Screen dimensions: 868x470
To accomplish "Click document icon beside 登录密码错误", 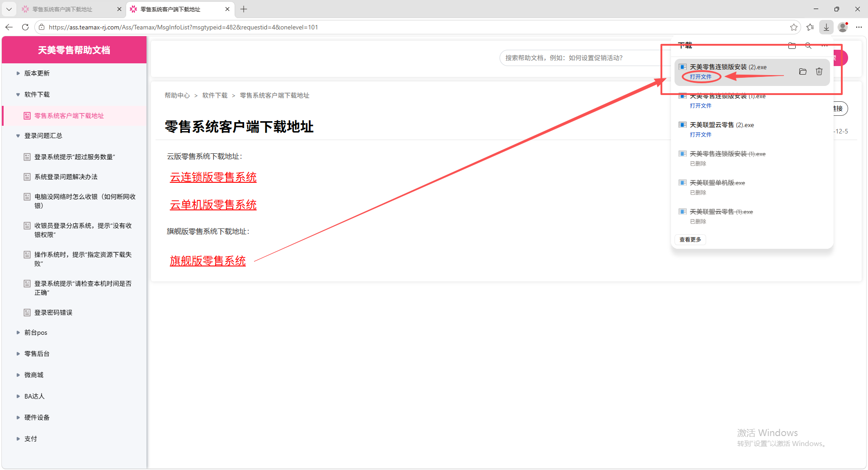I will [27, 313].
